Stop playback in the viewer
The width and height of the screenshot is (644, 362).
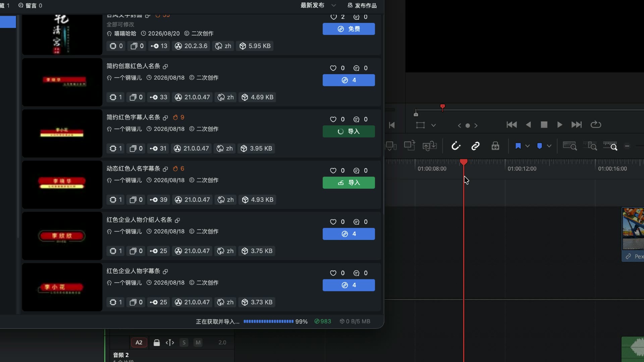click(x=544, y=125)
